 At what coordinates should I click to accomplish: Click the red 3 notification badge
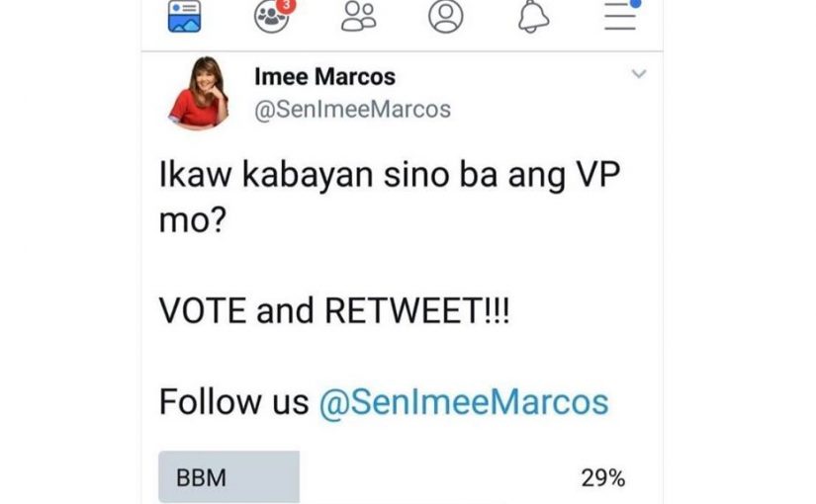(286, 6)
